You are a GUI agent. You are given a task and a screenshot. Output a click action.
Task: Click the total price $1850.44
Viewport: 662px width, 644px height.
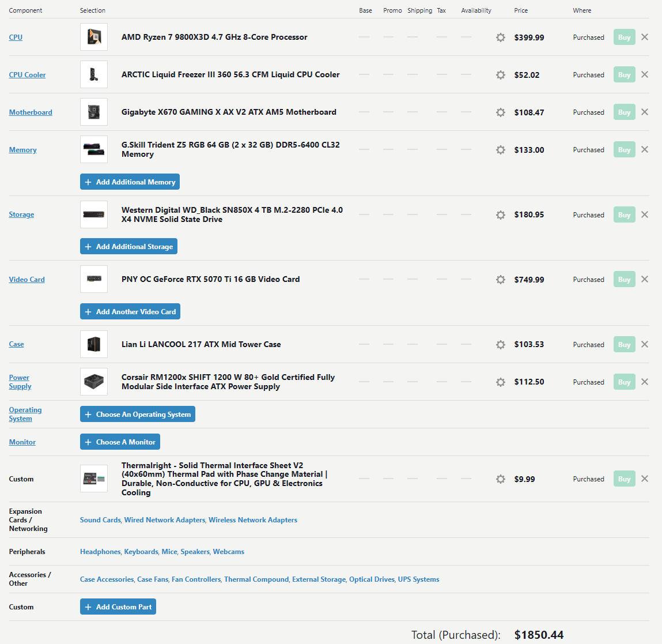[539, 635]
